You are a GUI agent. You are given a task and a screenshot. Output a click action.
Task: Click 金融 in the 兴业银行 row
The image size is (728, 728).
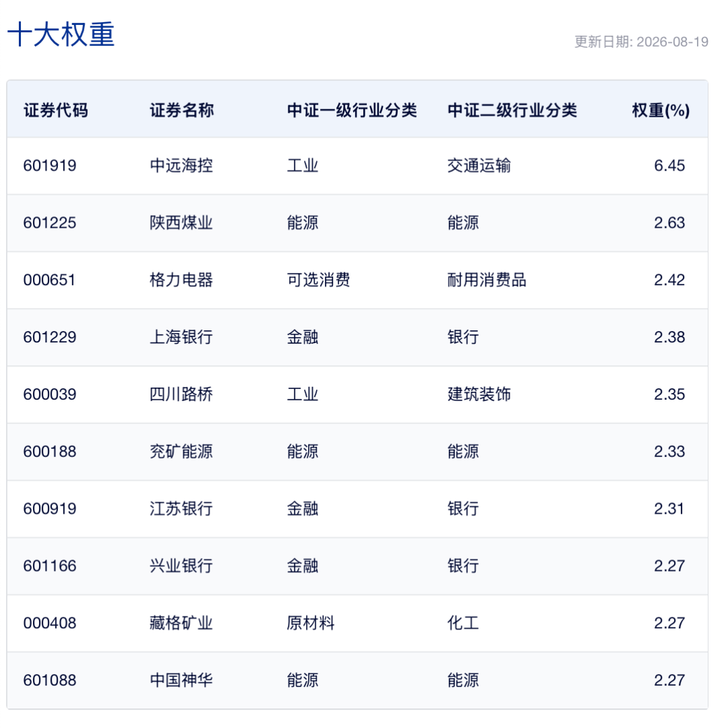pos(303,566)
